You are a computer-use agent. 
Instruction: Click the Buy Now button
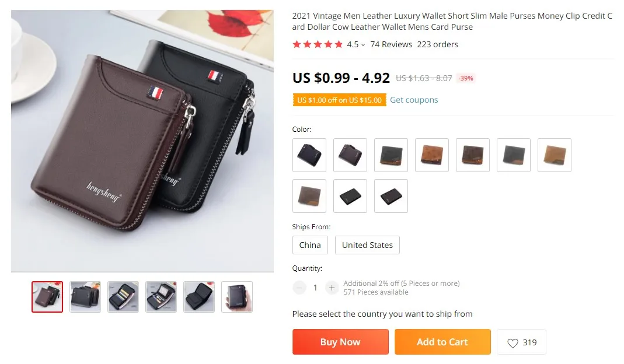coord(340,342)
